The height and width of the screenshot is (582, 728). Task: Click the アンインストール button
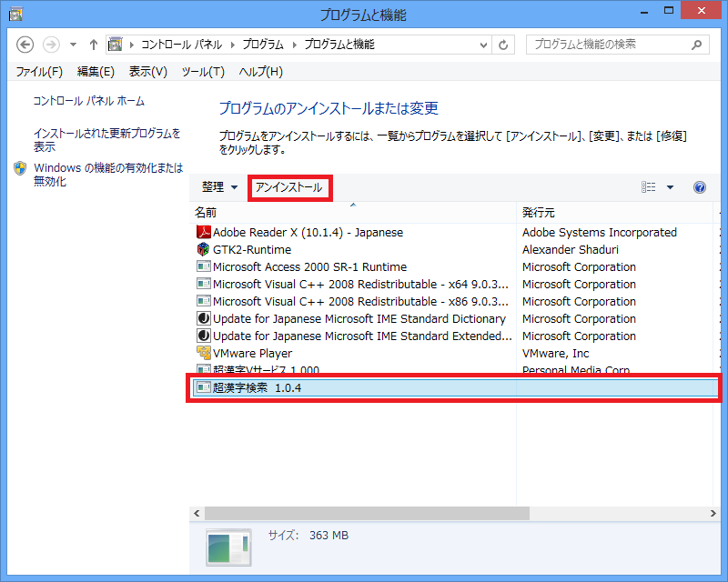pos(288,187)
